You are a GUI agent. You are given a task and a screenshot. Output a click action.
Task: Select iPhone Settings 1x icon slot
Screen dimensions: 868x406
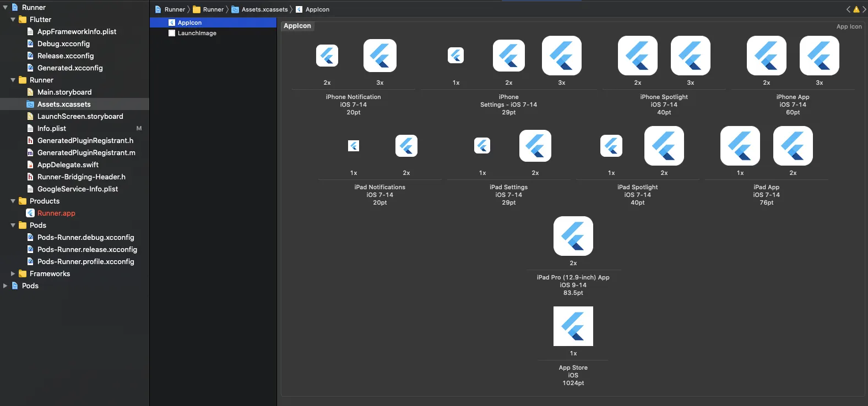click(x=456, y=56)
